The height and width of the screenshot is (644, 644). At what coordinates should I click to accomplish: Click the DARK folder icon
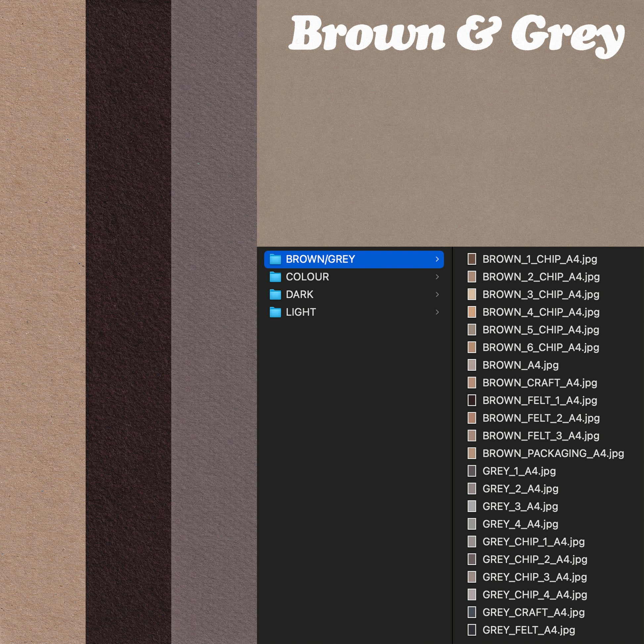275,294
